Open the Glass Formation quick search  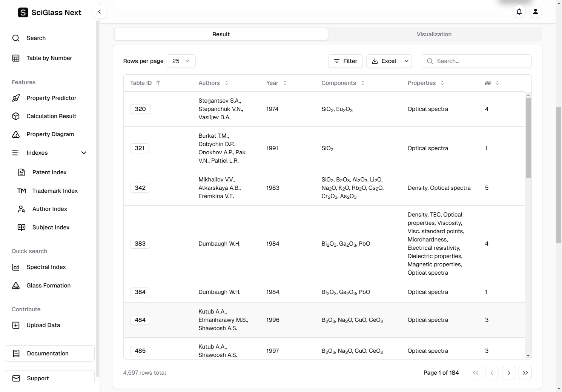click(x=48, y=286)
